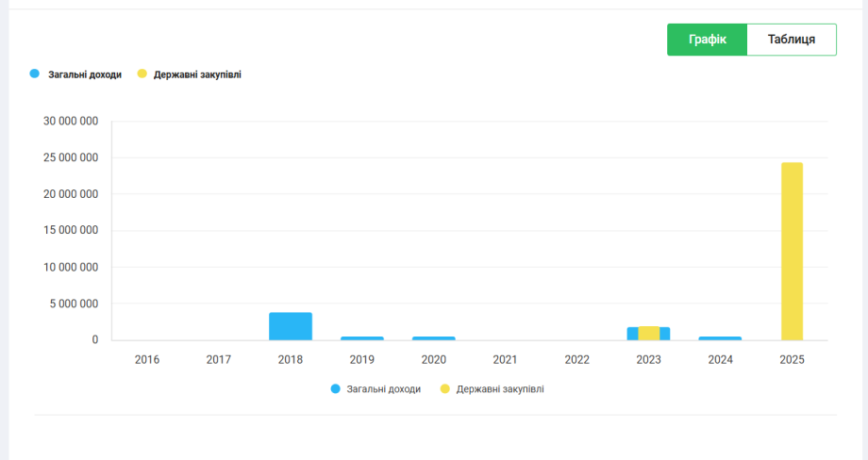Click the small blue 2019 bar
The width and height of the screenshot is (868, 460).
click(x=362, y=337)
